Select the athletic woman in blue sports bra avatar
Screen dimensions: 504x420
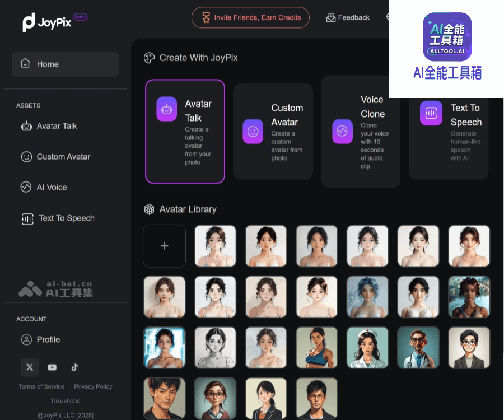click(x=316, y=348)
